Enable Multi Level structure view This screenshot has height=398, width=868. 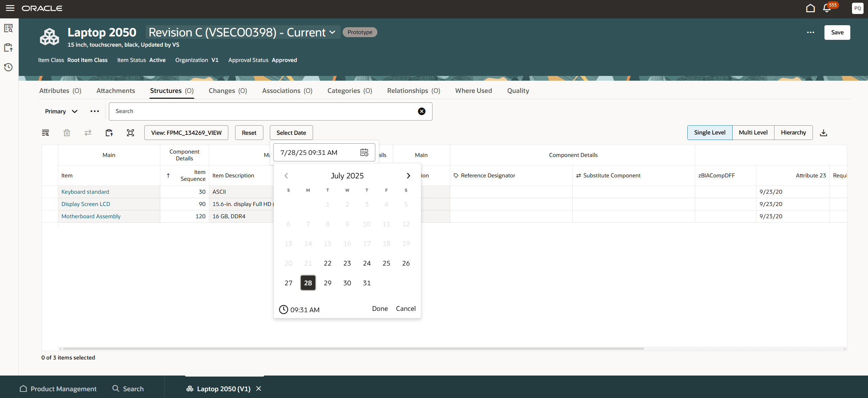[753, 132]
